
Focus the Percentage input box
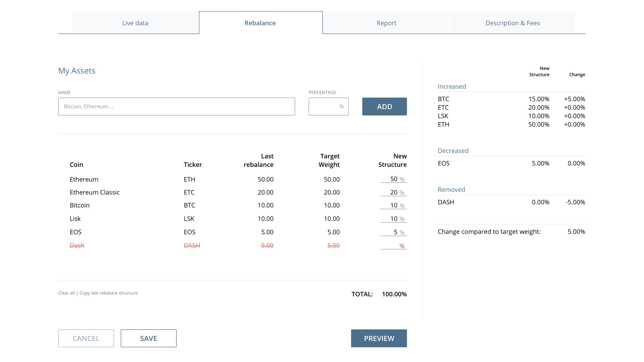(x=325, y=107)
